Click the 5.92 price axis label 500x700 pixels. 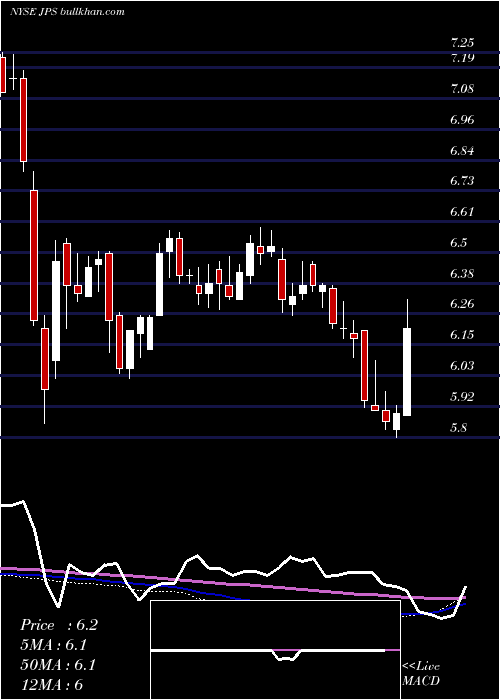pos(462,396)
